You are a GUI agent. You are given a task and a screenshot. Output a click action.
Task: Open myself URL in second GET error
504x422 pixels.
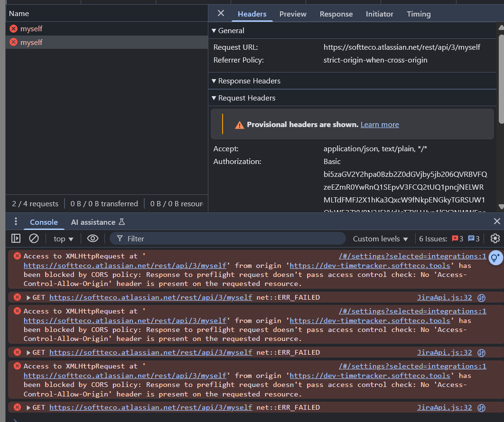151,352
